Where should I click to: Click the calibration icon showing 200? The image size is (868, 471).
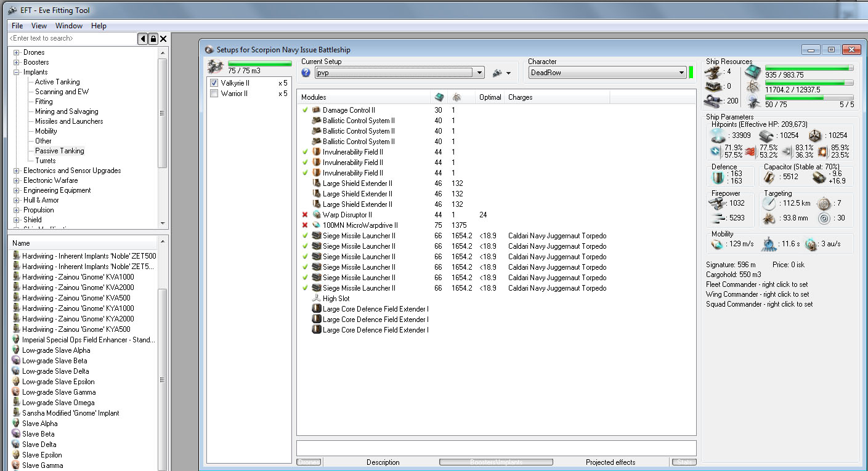[x=714, y=101]
